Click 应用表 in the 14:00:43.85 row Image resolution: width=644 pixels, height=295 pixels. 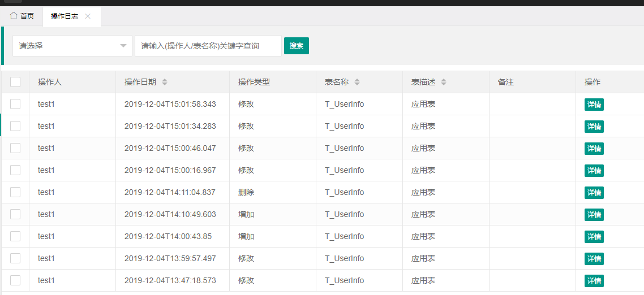pyautogui.click(x=423, y=236)
